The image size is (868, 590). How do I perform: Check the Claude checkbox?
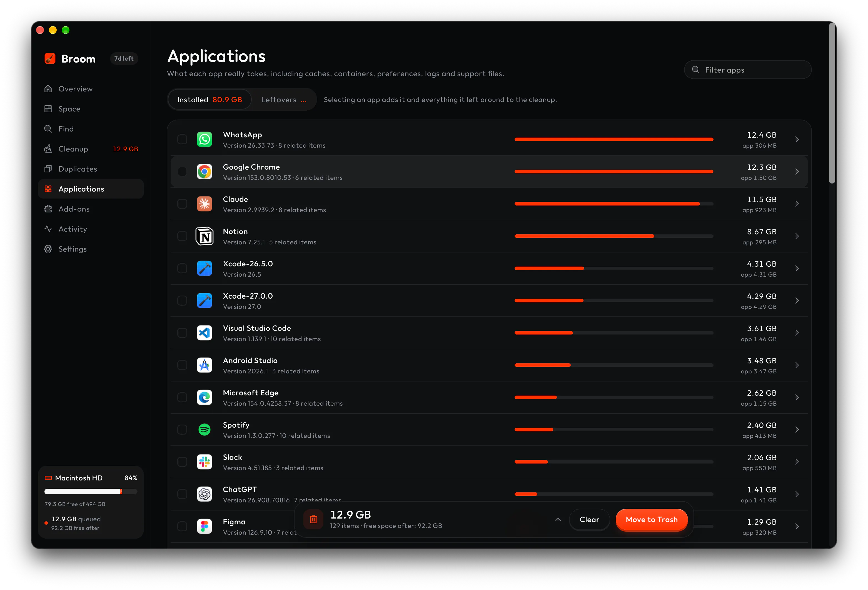coord(182,204)
